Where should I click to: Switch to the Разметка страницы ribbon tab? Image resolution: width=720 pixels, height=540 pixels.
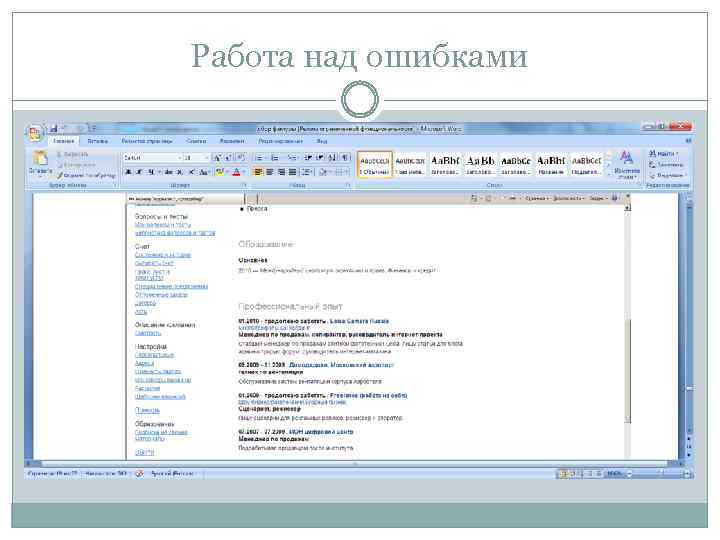[x=147, y=141]
